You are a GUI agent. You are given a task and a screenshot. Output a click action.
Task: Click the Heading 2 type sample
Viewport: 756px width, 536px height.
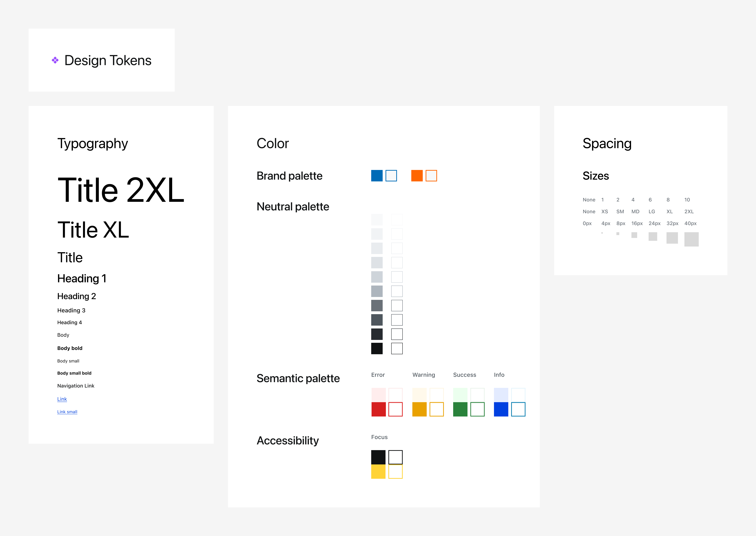(x=77, y=296)
